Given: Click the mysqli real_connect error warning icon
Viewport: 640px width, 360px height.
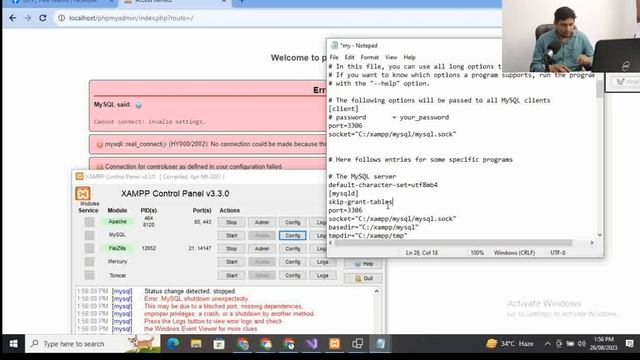Looking at the screenshot, I should click(99, 144).
